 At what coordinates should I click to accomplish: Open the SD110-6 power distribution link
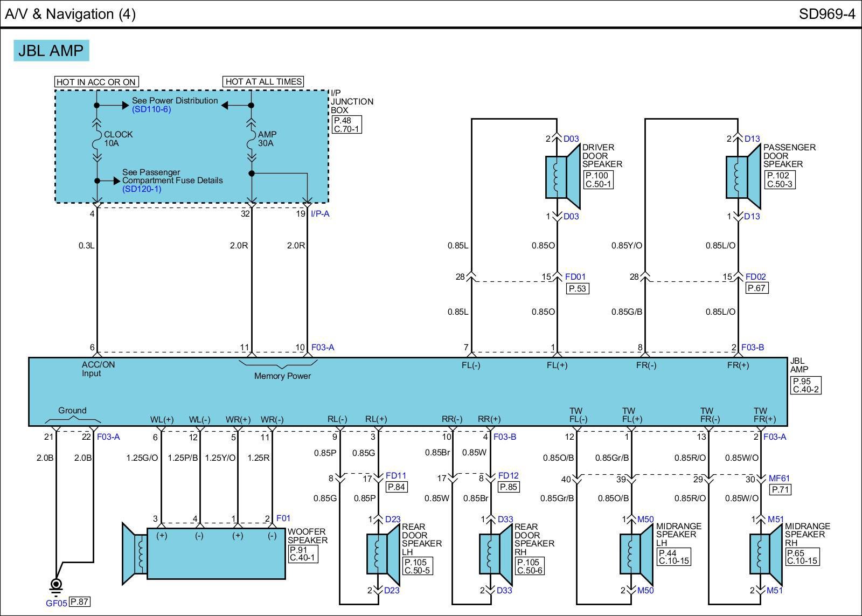click(151, 109)
